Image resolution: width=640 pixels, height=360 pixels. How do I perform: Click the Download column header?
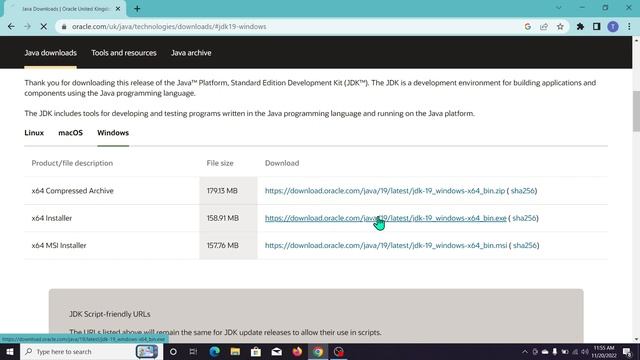coord(282,163)
